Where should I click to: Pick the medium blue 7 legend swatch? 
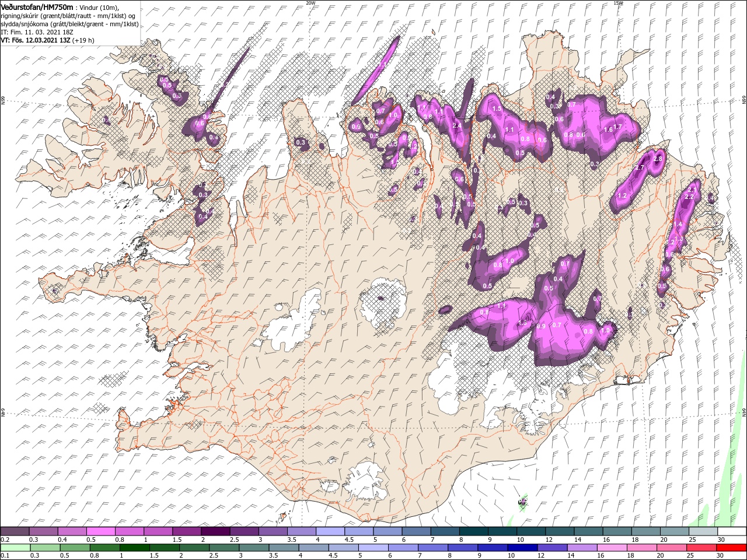tap(433, 547)
